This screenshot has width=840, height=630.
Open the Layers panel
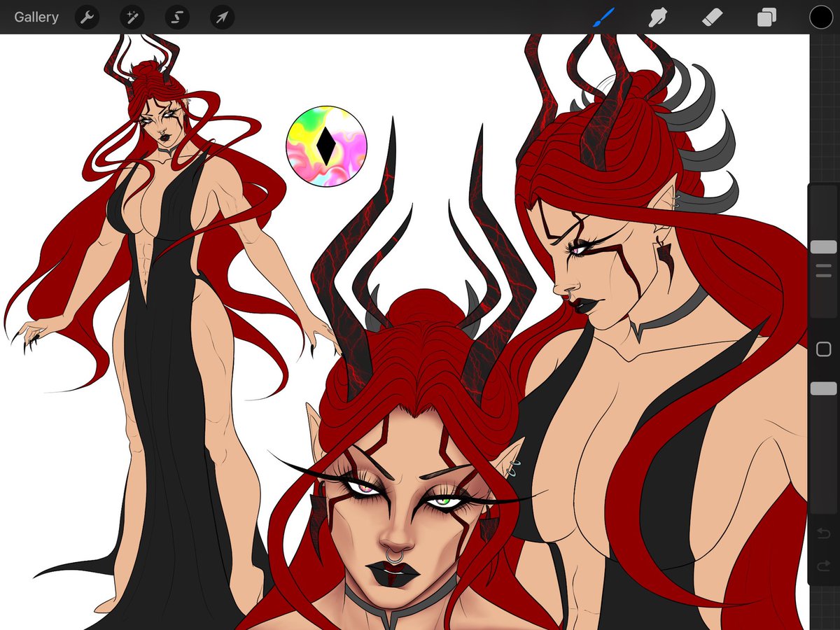[x=766, y=17]
